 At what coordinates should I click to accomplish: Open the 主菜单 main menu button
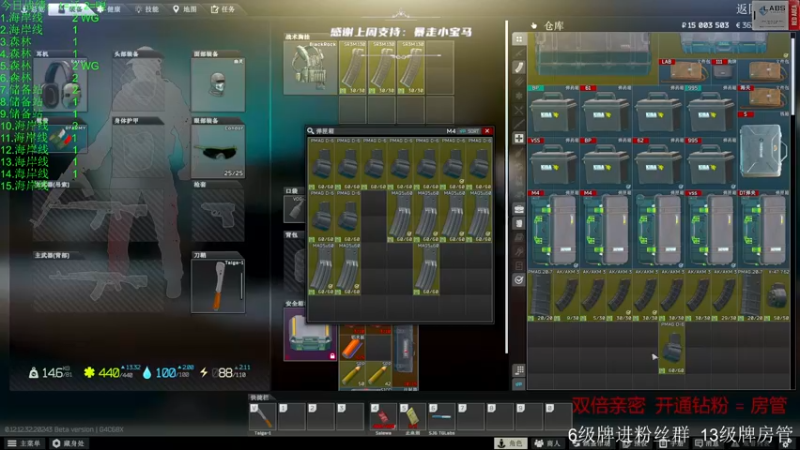tap(23, 443)
